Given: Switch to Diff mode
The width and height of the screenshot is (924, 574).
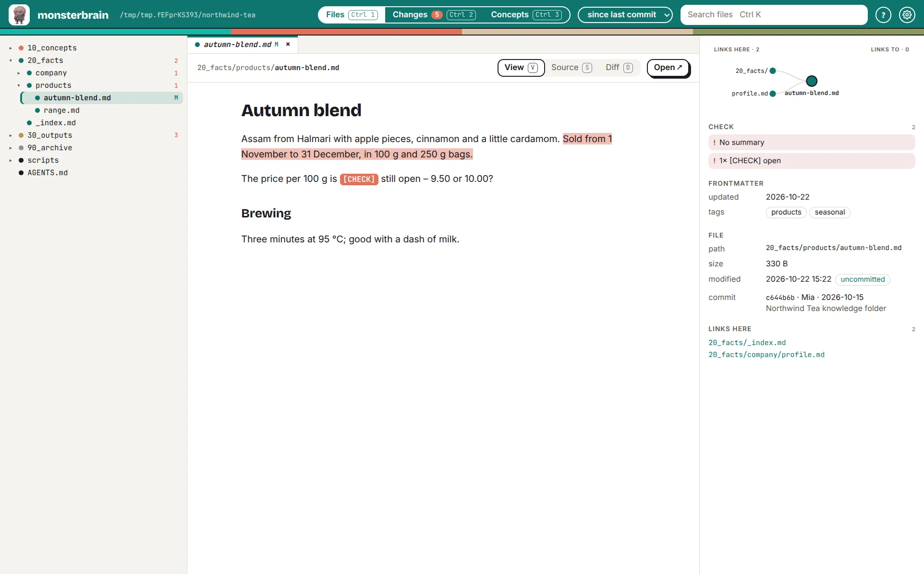Looking at the screenshot, I should pos(620,68).
